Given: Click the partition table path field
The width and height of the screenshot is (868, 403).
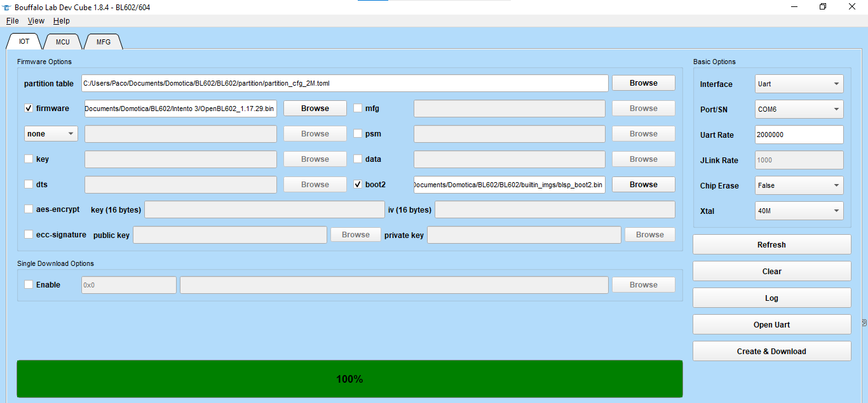Looking at the screenshot, I should 345,83.
